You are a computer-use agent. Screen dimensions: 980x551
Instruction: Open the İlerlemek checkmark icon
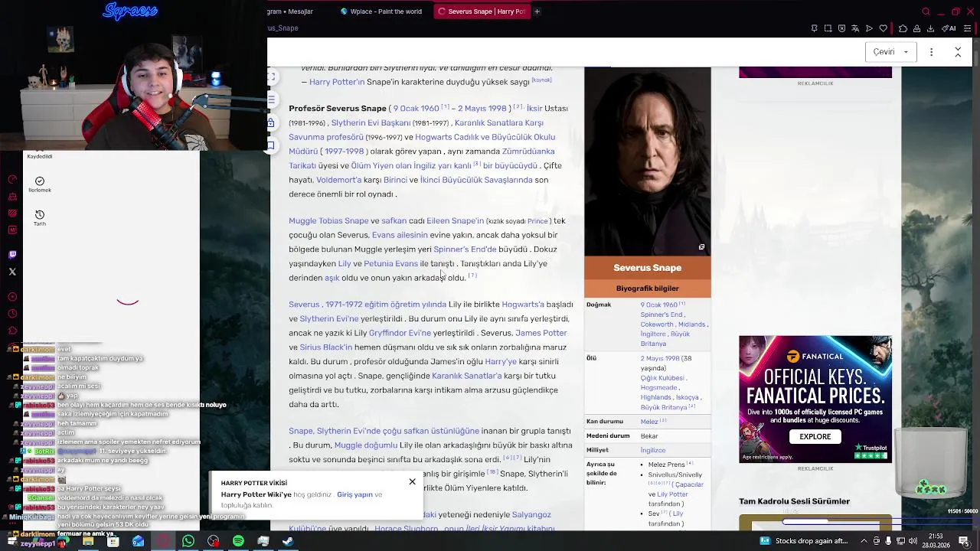(x=40, y=181)
